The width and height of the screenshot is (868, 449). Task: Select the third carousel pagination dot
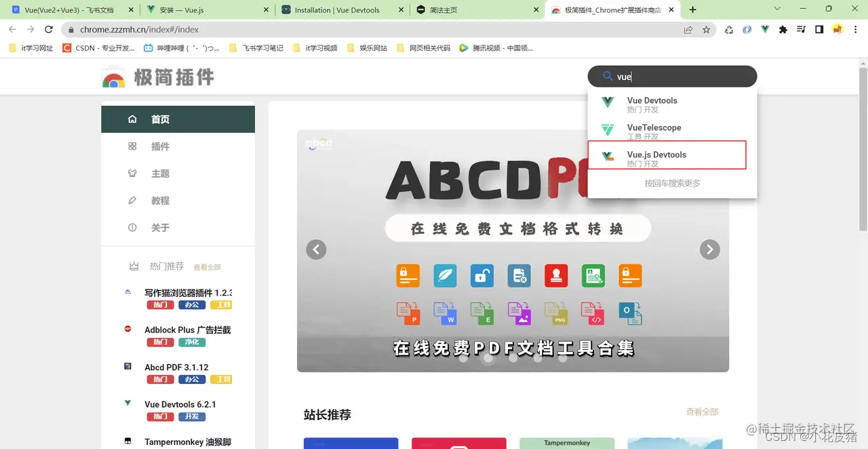coord(512,358)
